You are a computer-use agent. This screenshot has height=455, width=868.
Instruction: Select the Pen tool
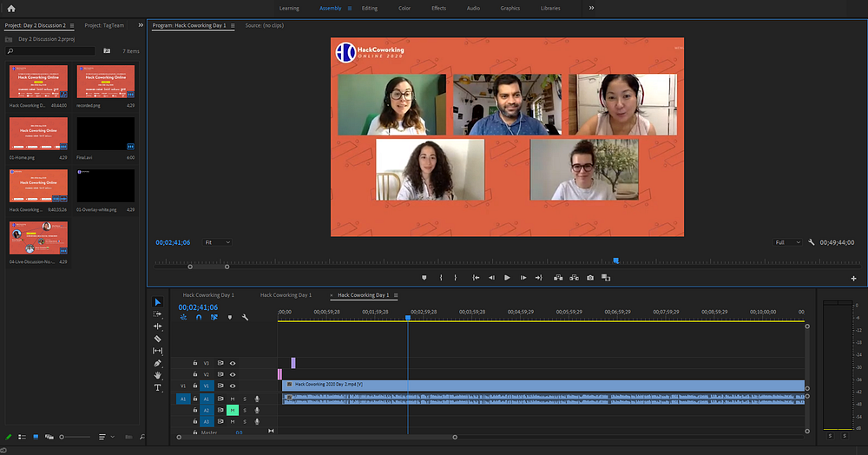(158, 363)
